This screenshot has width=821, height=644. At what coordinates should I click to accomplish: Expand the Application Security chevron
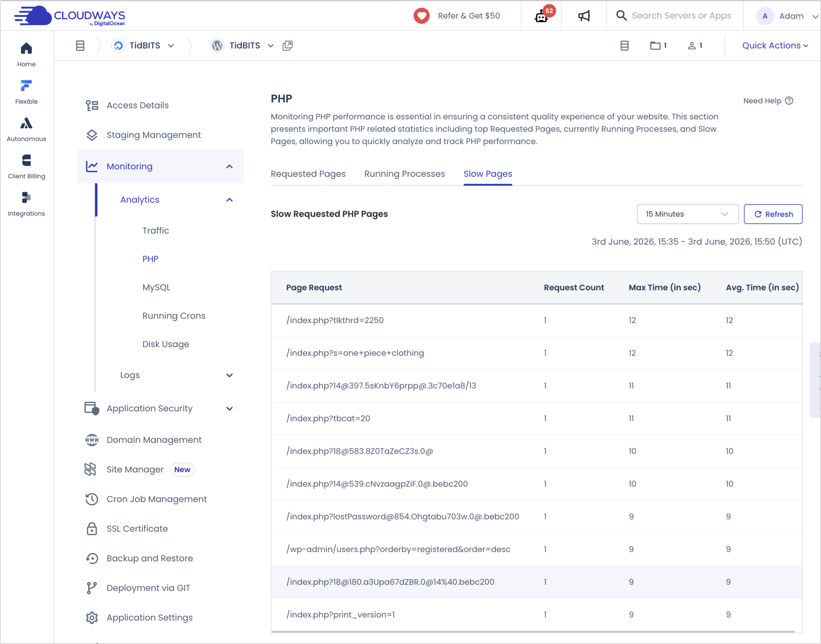pos(229,409)
